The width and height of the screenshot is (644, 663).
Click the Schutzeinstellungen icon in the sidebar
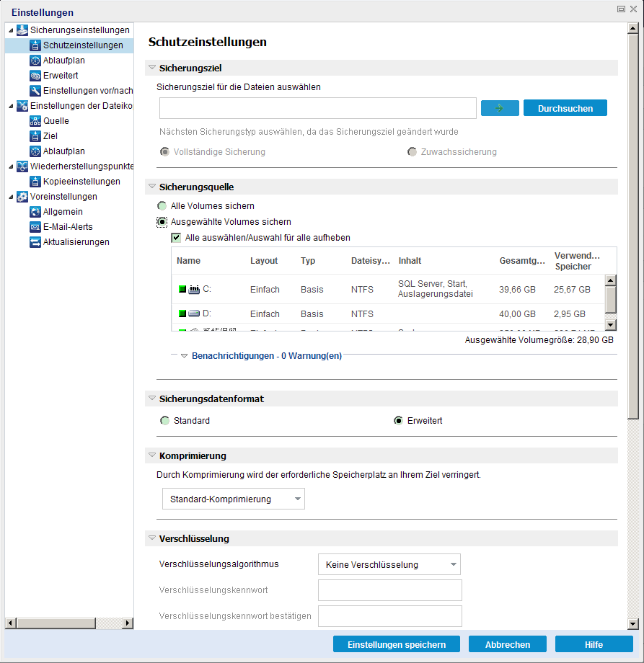tap(35, 45)
